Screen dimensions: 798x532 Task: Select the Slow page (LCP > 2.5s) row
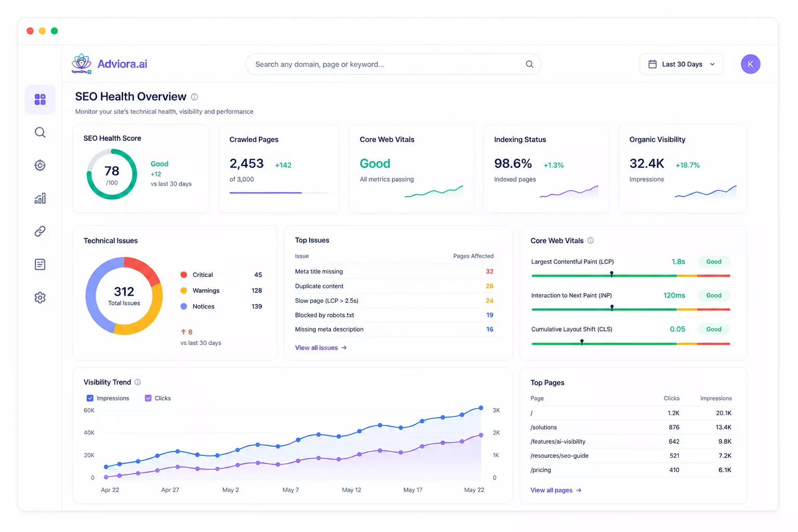click(x=398, y=301)
